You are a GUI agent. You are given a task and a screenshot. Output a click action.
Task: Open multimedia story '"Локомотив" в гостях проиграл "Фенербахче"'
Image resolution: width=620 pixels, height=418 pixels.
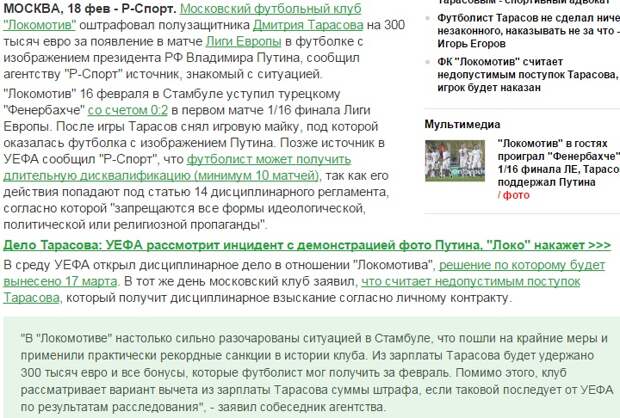point(558,163)
